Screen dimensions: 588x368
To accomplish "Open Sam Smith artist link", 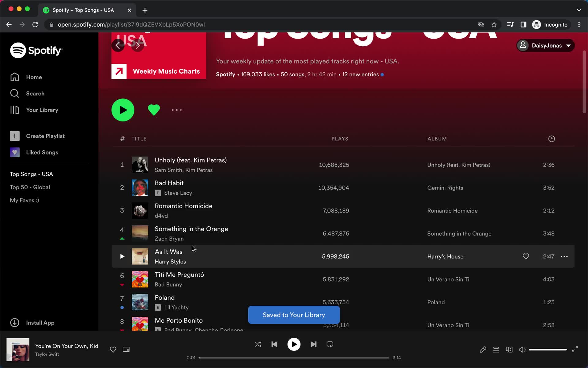I will (x=168, y=170).
